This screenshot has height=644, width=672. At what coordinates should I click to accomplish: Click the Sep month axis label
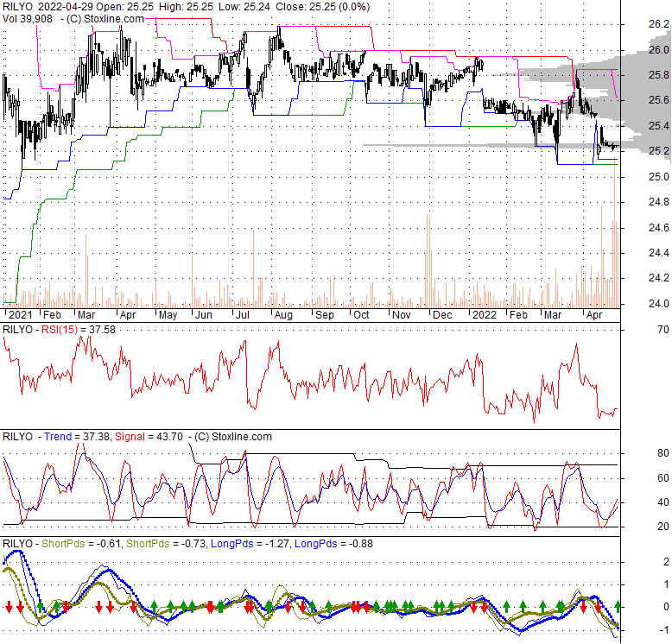click(x=325, y=315)
